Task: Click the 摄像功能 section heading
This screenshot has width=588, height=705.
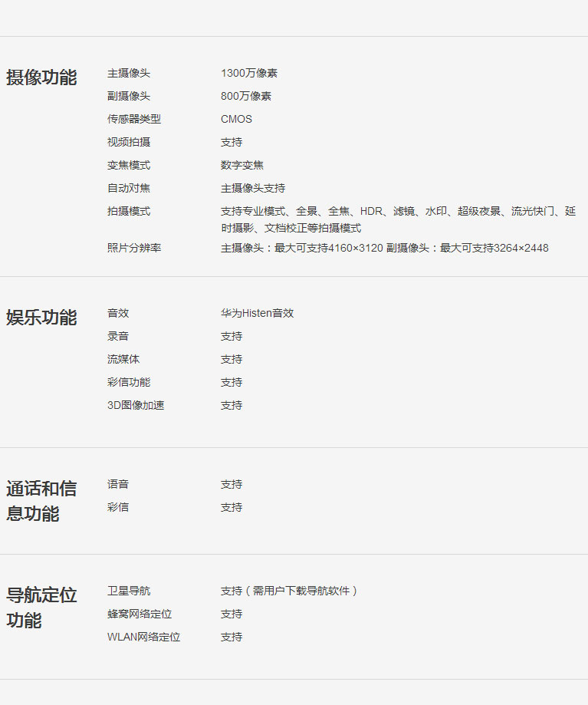Action: (41, 77)
